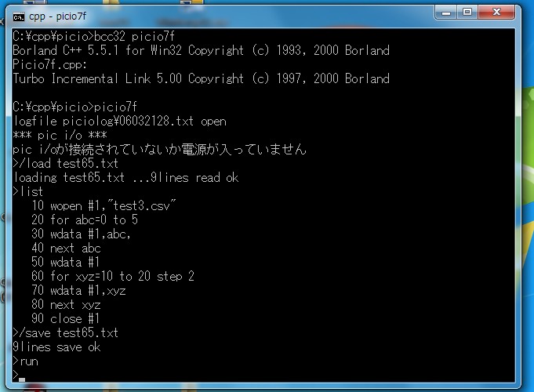Click the 'logfile piciolog¥06032128.txt open' line
The width and height of the screenshot is (534, 392).
pos(119,122)
